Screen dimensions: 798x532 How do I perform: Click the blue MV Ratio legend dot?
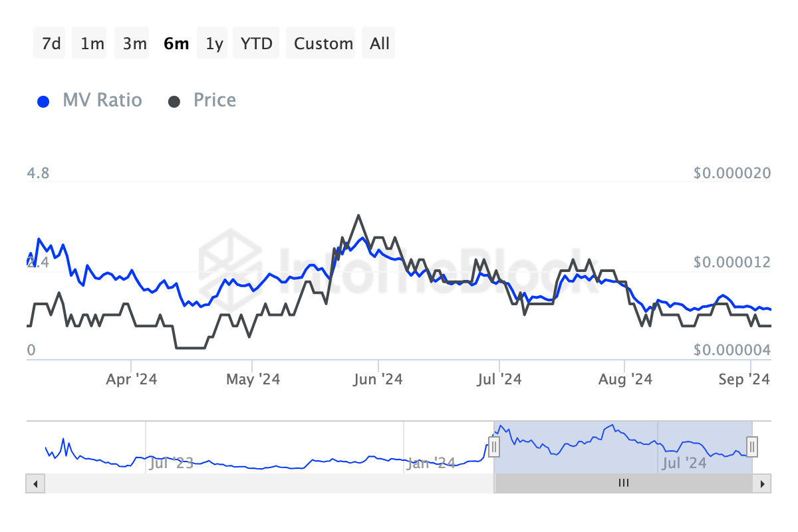point(44,102)
